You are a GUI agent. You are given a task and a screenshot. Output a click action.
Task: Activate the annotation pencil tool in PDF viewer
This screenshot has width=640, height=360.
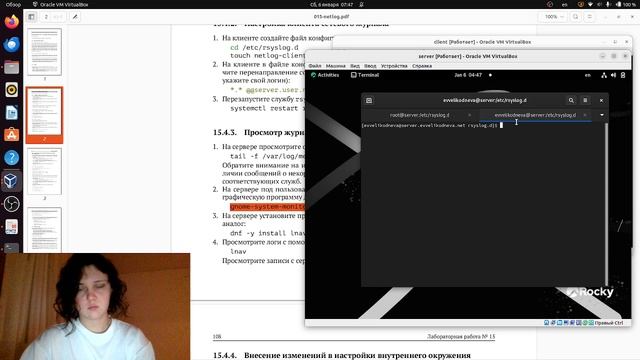(x=75, y=17)
